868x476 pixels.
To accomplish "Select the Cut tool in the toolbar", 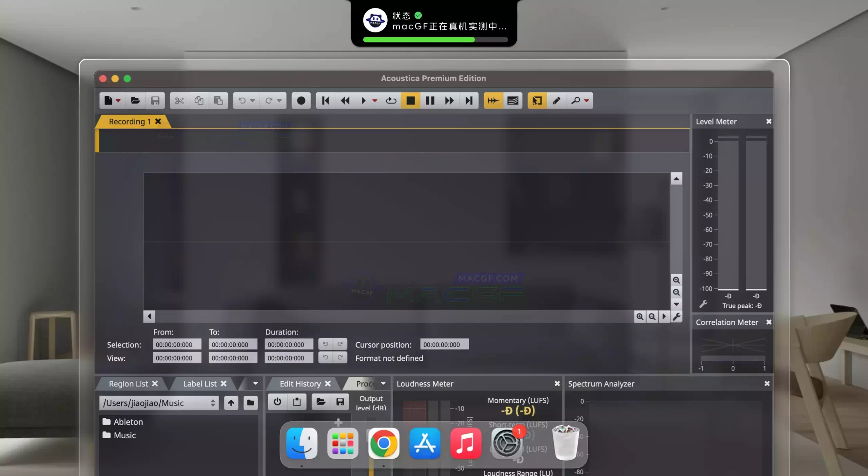I will [x=179, y=100].
